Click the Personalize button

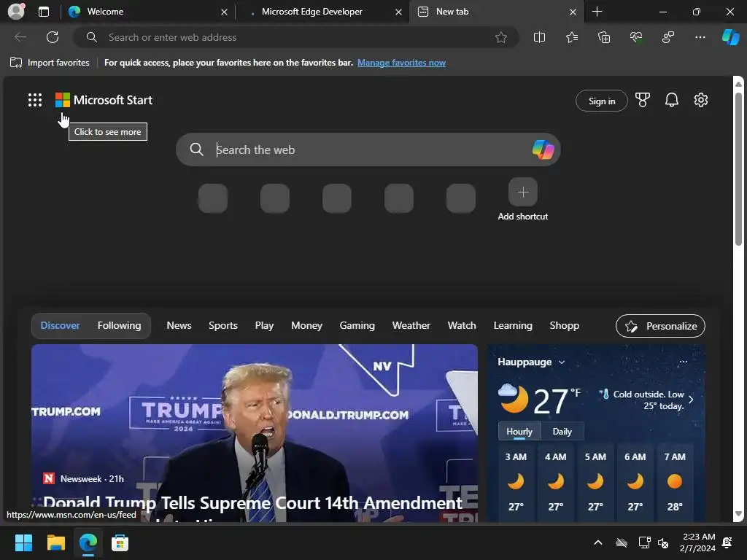click(x=659, y=326)
